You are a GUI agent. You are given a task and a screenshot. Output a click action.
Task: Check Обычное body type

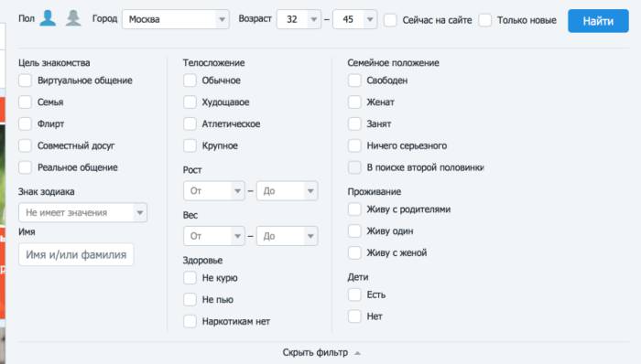coord(190,80)
